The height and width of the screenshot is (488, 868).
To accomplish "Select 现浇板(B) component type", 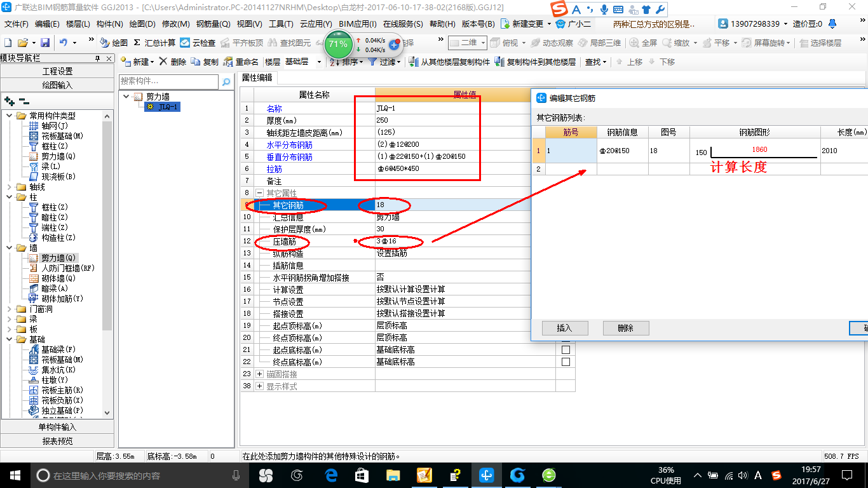I will pyautogui.click(x=53, y=177).
